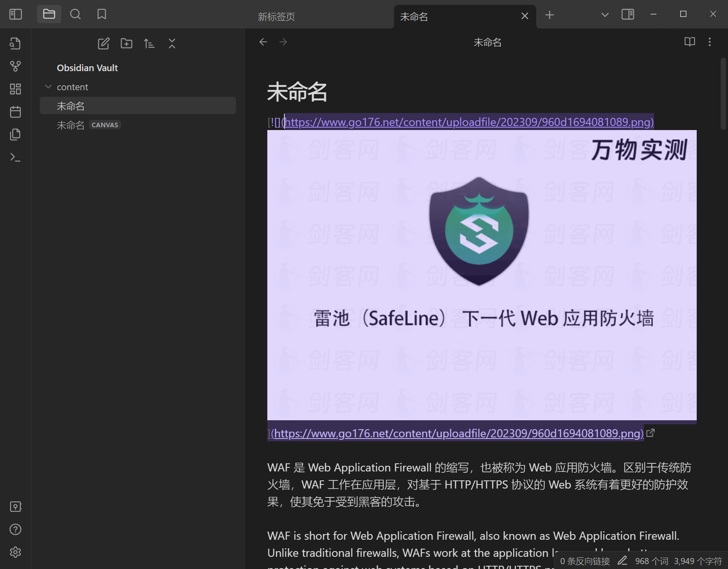Click the 3,949 个字符 character count
The image size is (728, 569).
click(698, 561)
